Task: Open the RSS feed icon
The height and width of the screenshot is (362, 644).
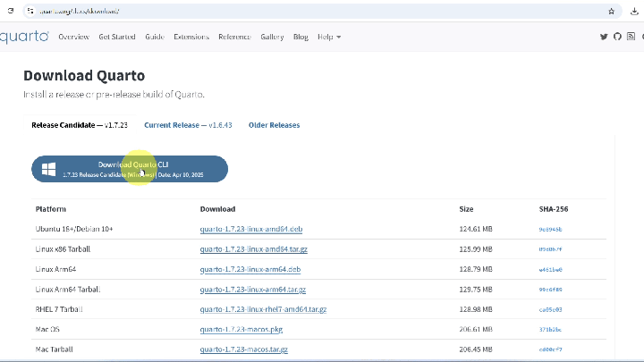Action: 631,37
